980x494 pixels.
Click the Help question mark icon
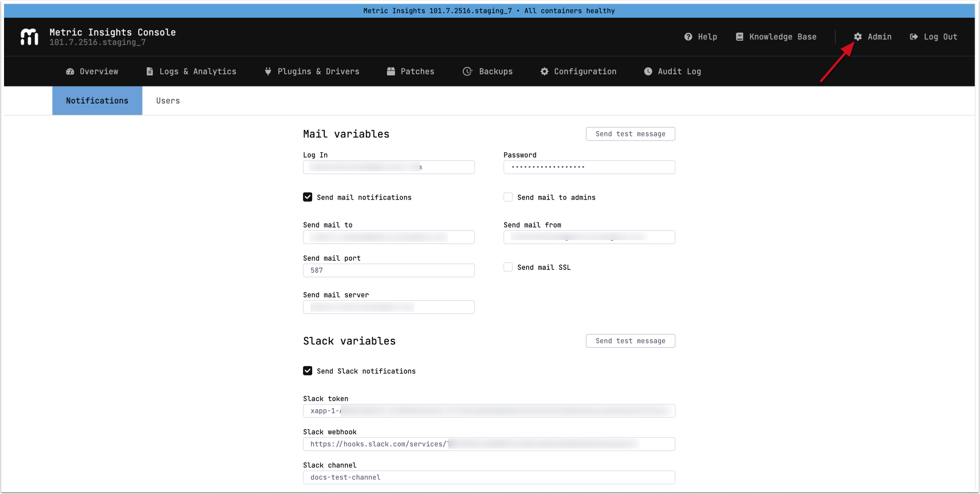click(688, 37)
